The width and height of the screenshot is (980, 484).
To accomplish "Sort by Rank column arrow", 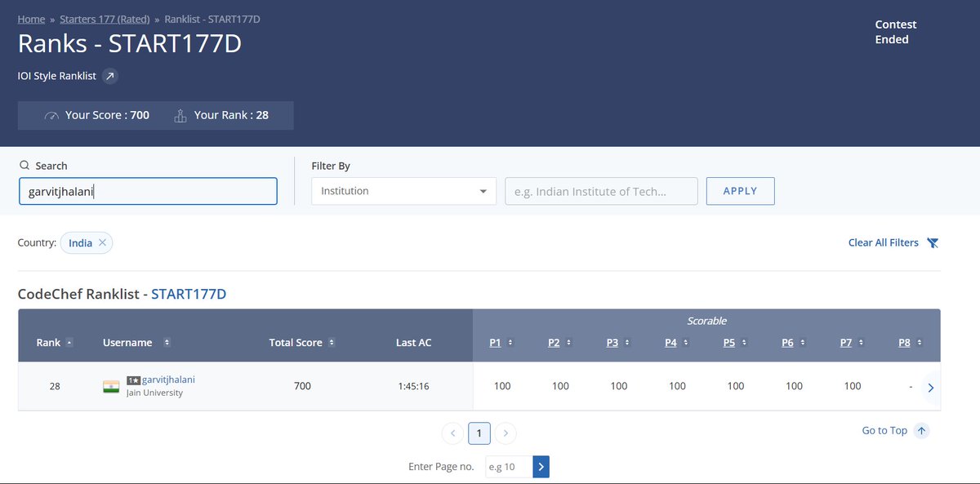I will pos(69,343).
